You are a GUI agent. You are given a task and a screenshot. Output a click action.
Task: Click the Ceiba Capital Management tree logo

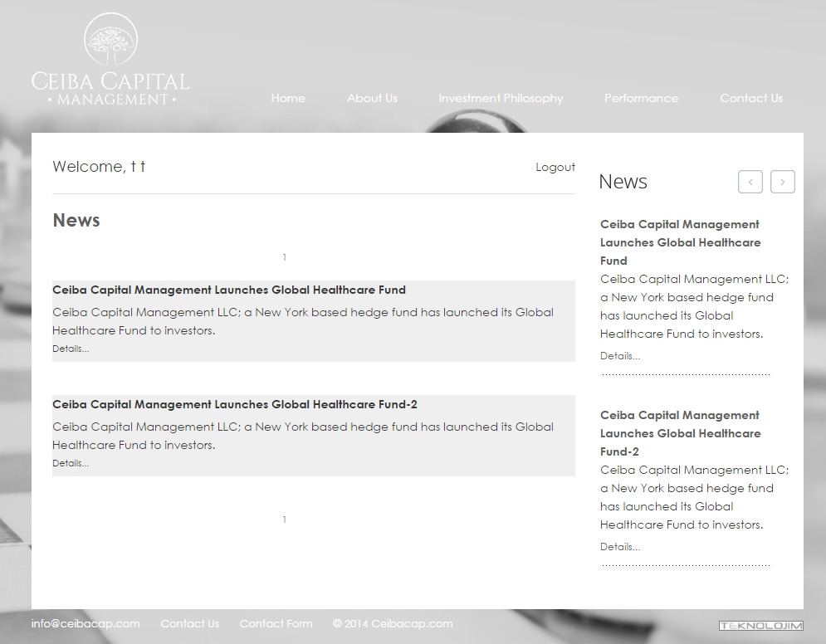[x=110, y=59]
